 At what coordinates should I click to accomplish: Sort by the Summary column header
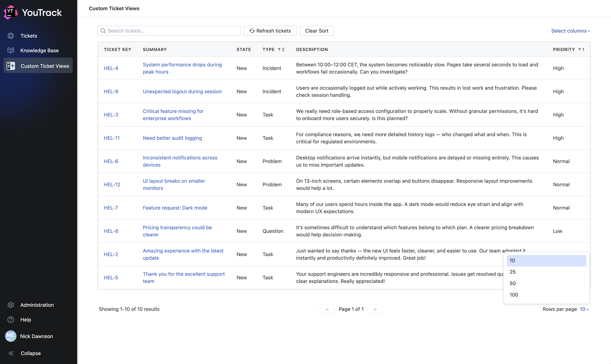155,50
